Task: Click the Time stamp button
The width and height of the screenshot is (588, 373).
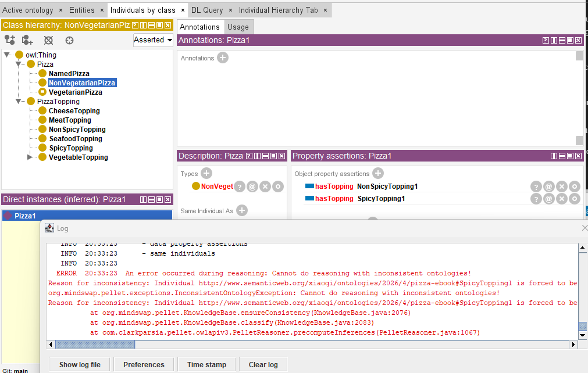Action: 206,364
